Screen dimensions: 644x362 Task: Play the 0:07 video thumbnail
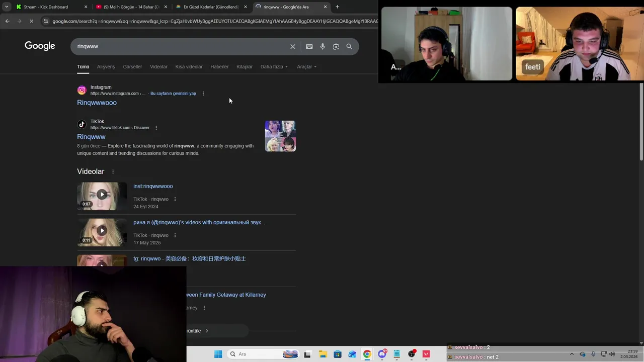click(102, 196)
